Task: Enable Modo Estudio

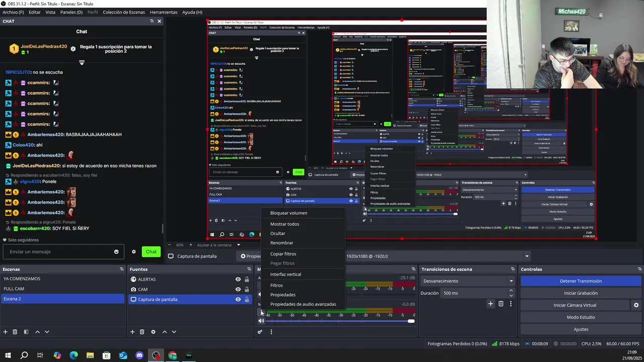Action: [x=581, y=317]
